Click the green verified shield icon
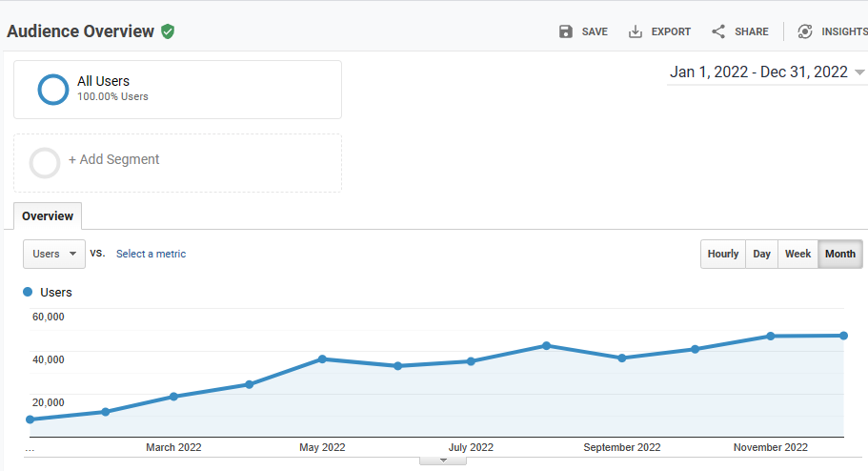This screenshot has height=471, width=868. [168, 31]
